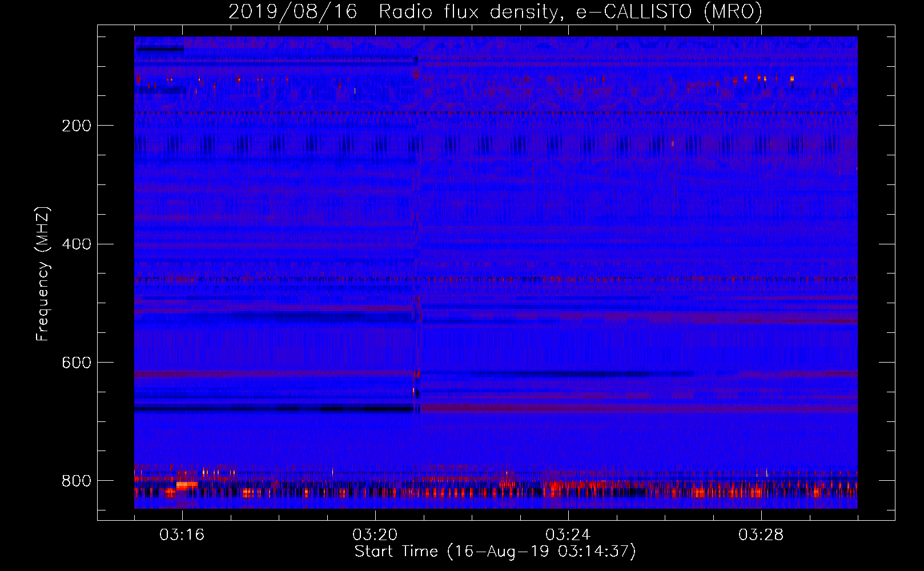Click the 400 frequency tick label

point(77,244)
